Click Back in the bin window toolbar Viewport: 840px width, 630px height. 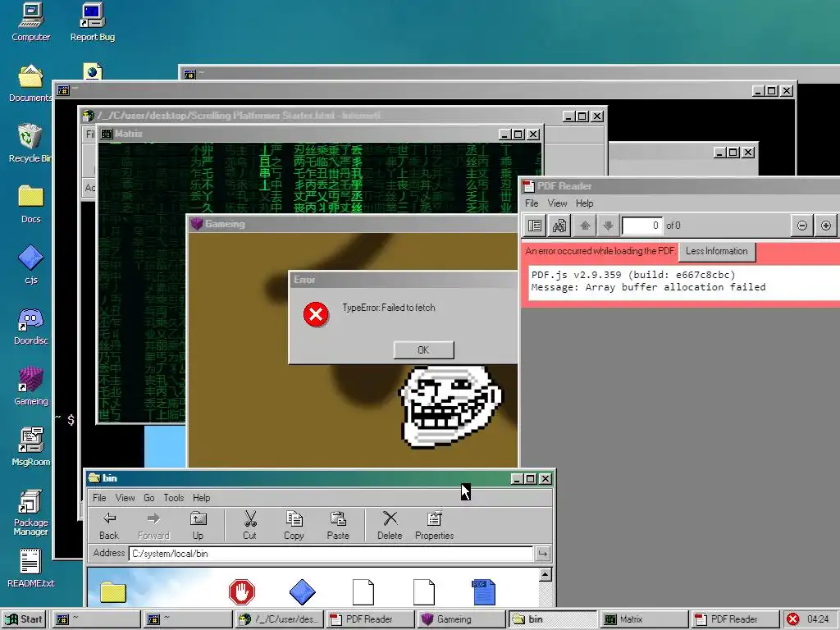(x=109, y=526)
